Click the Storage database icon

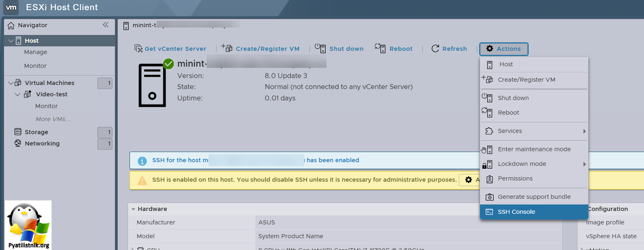click(x=18, y=132)
